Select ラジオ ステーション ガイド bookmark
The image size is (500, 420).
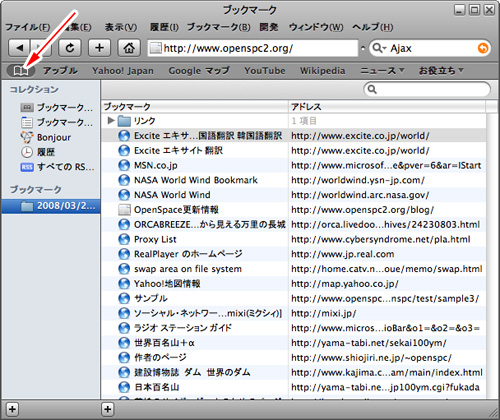point(293,328)
